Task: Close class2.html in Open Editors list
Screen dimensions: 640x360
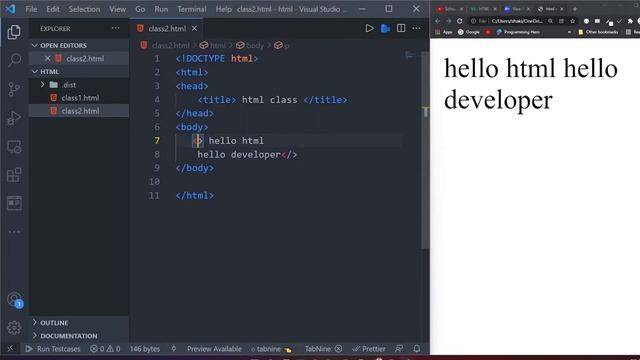Action: pos(47,58)
